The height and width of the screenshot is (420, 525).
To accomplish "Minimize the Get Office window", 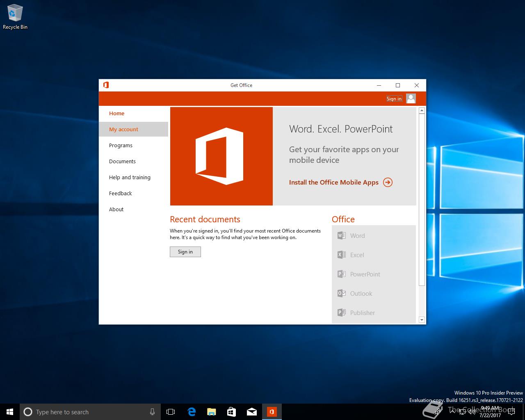I will pyautogui.click(x=379, y=85).
